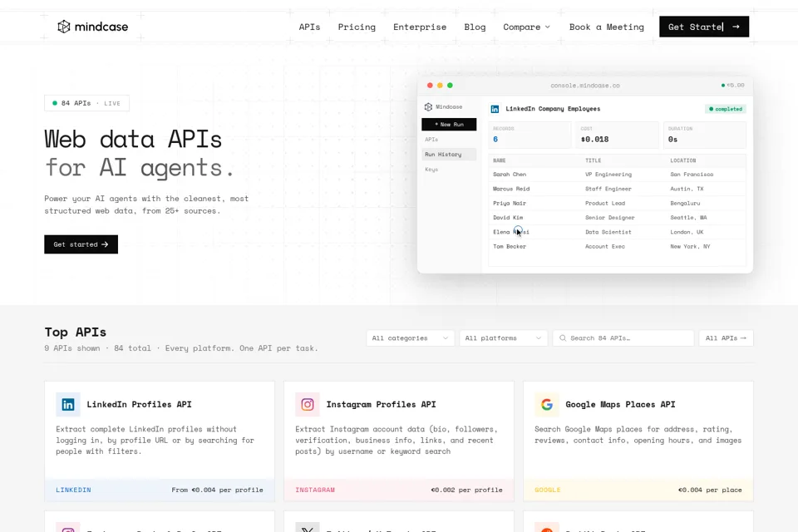
Task: Open the All platforms dropdown
Action: (504, 338)
